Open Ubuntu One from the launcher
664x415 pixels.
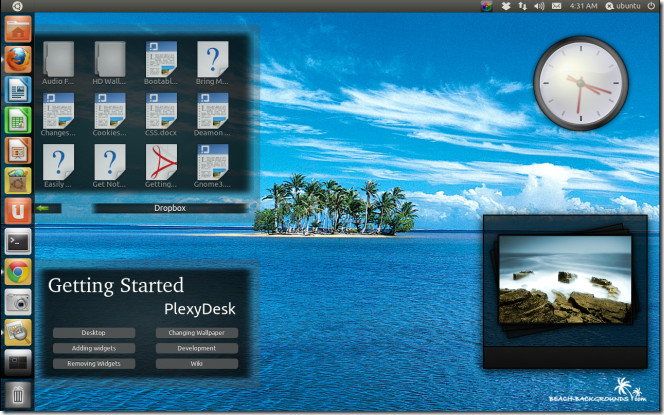(18, 211)
